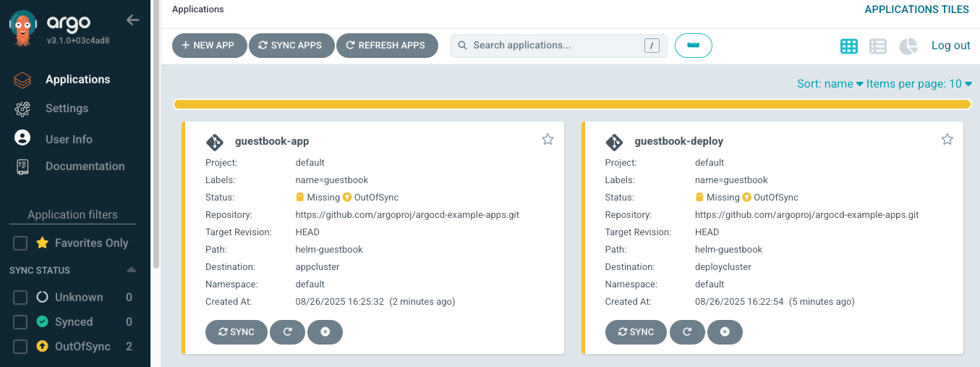Screen dimensions: 980x367
Task: Click Log out
Action: point(950,46)
